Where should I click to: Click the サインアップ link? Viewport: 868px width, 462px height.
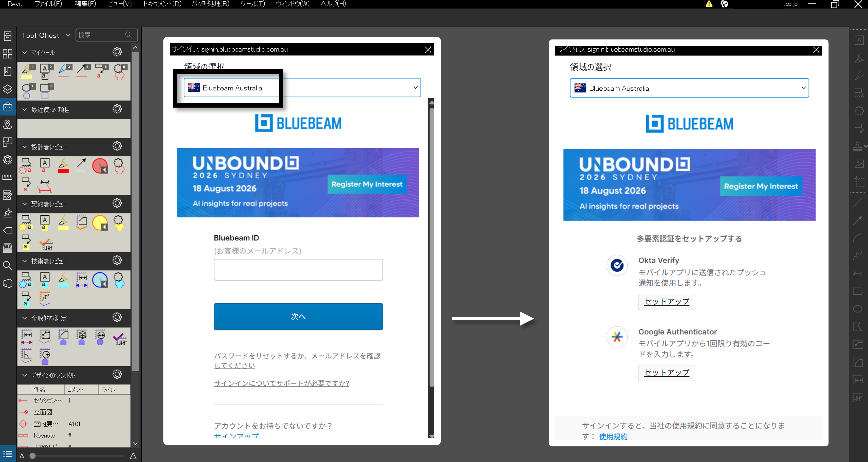[236, 436]
